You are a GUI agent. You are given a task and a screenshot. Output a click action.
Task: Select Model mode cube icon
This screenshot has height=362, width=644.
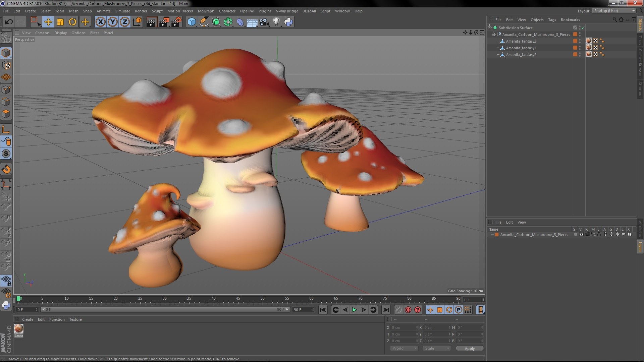[6, 53]
